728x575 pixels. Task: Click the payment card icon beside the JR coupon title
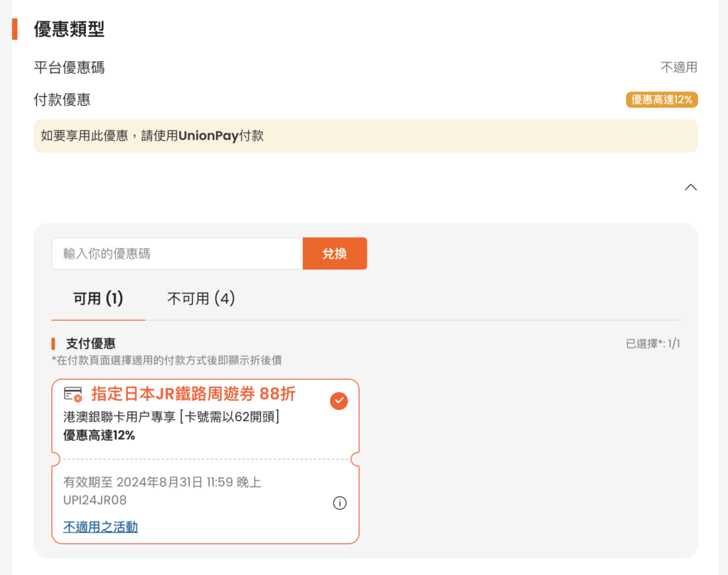73,394
